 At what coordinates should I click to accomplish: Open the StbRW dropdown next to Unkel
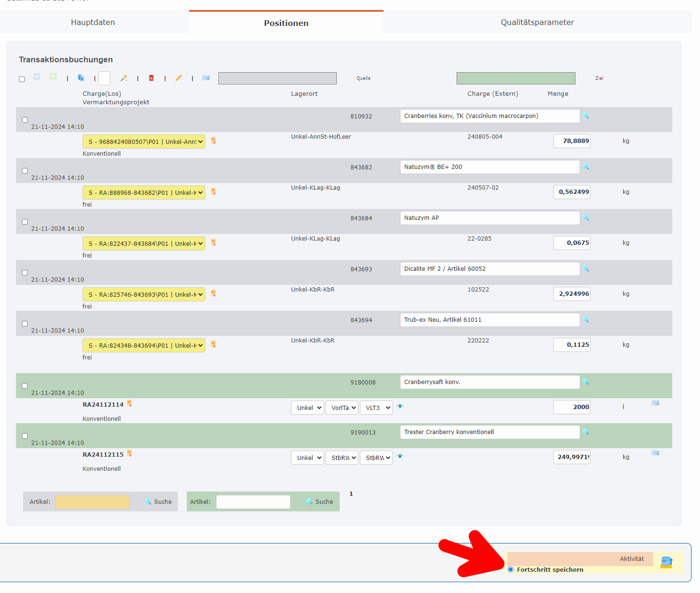tap(341, 458)
